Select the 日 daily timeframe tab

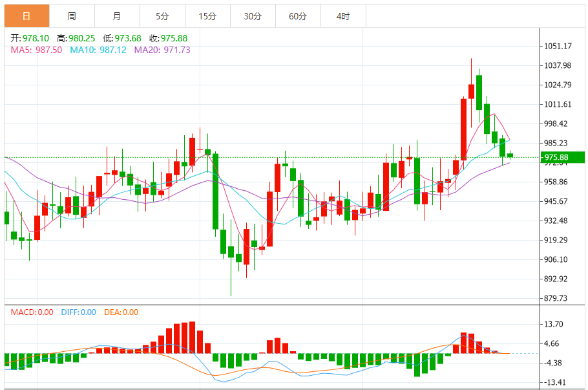26,16
